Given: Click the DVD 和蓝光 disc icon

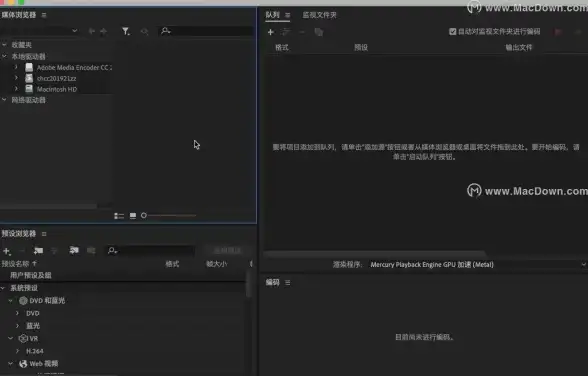Looking at the screenshot, I should (x=23, y=301).
